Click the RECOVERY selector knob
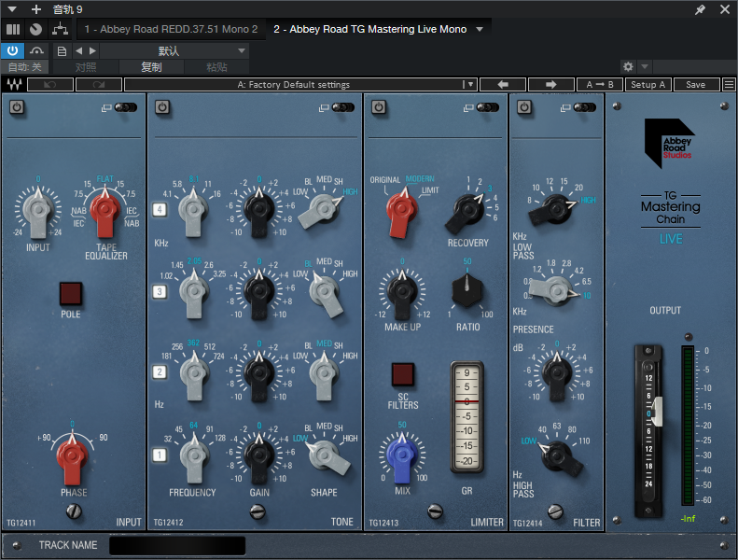The image size is (738, 560). (467, 211)
